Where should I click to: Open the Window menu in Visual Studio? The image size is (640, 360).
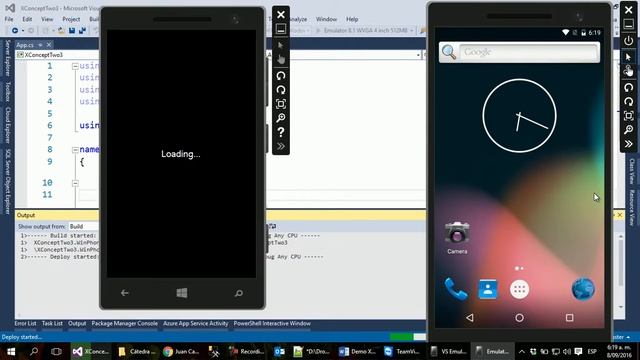(x=326, y=19)
